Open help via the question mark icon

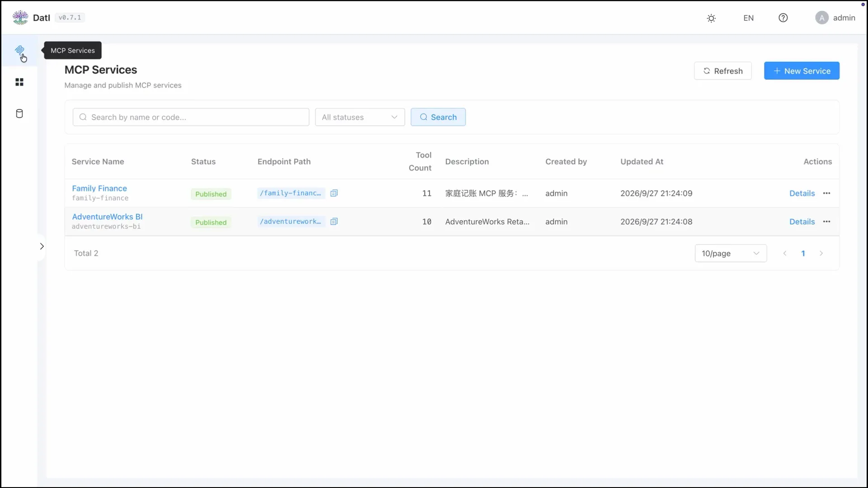[x=783, y=18]
